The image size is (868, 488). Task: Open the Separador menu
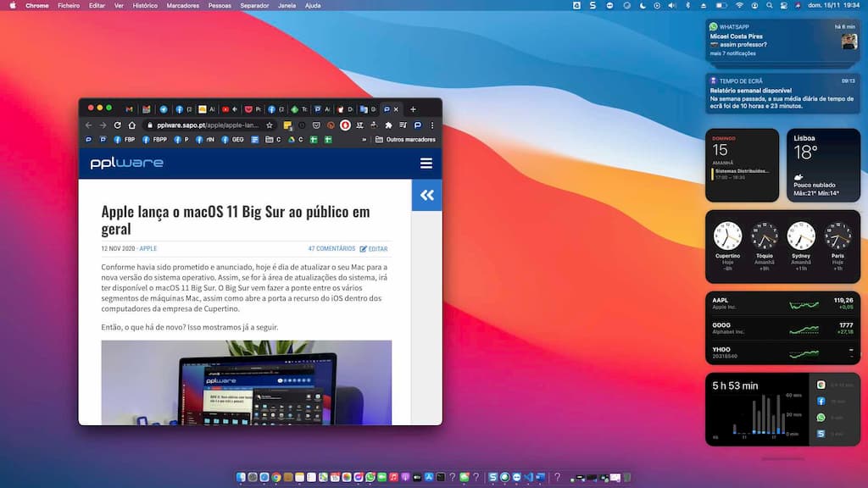[x=254, y=6]
